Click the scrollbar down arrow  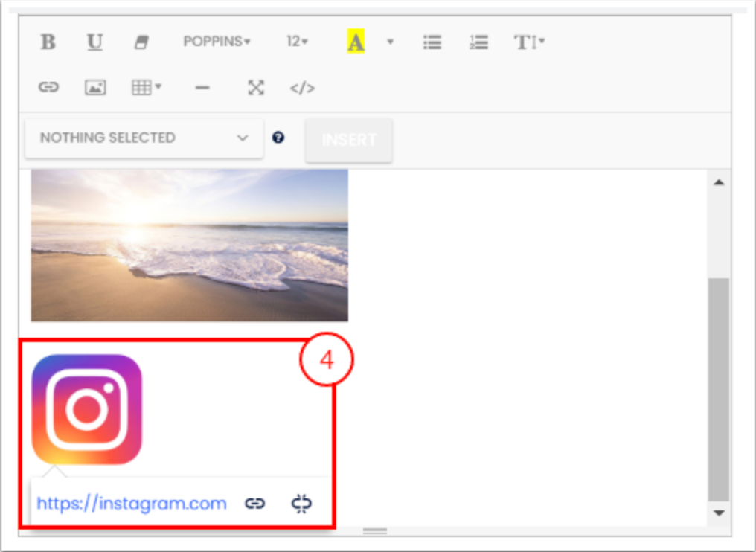pos(719,513)
